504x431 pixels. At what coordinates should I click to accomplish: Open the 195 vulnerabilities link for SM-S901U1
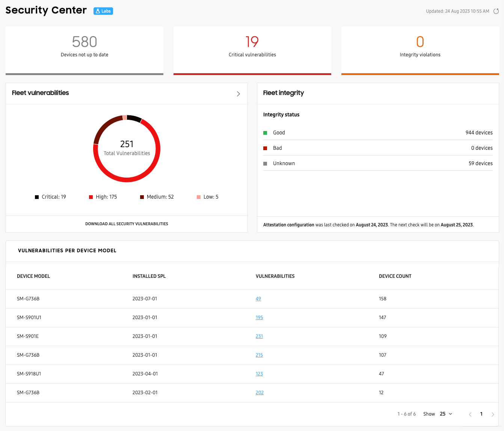tap(259, 318)
